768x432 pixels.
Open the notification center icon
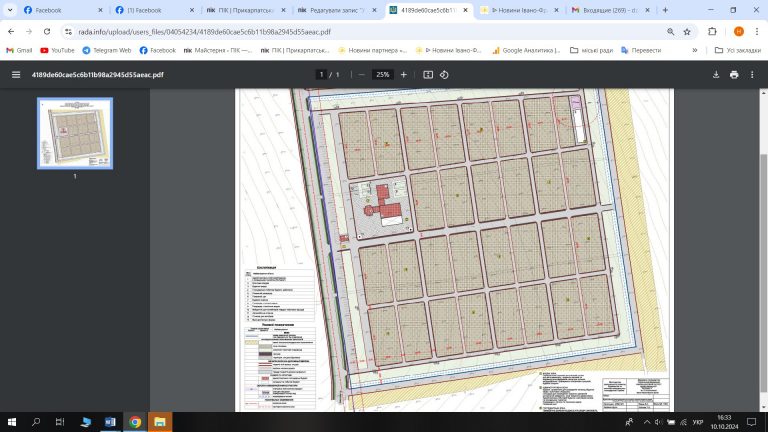click(751, 422)
